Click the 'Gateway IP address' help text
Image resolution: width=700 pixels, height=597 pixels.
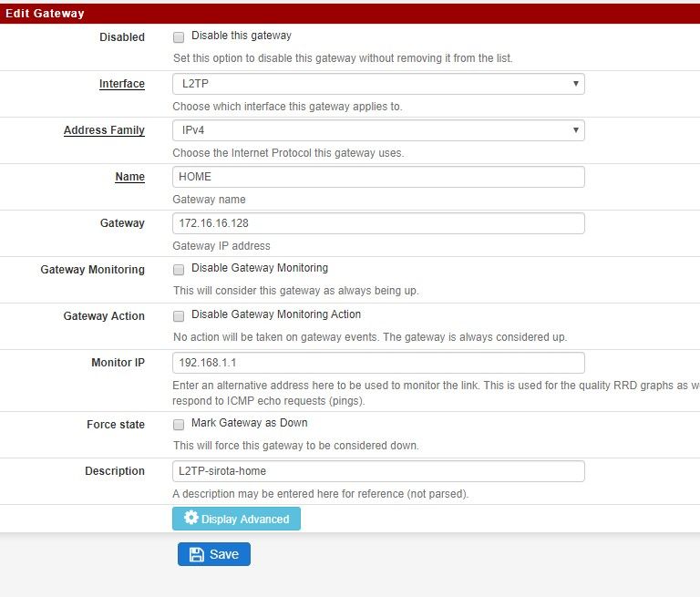(x=221, y=245)
